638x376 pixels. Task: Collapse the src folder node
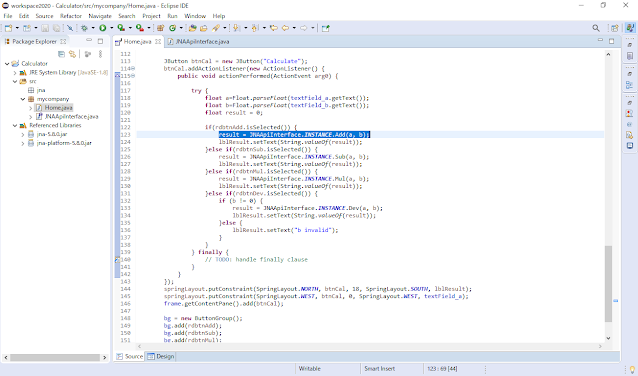[15, 81]
